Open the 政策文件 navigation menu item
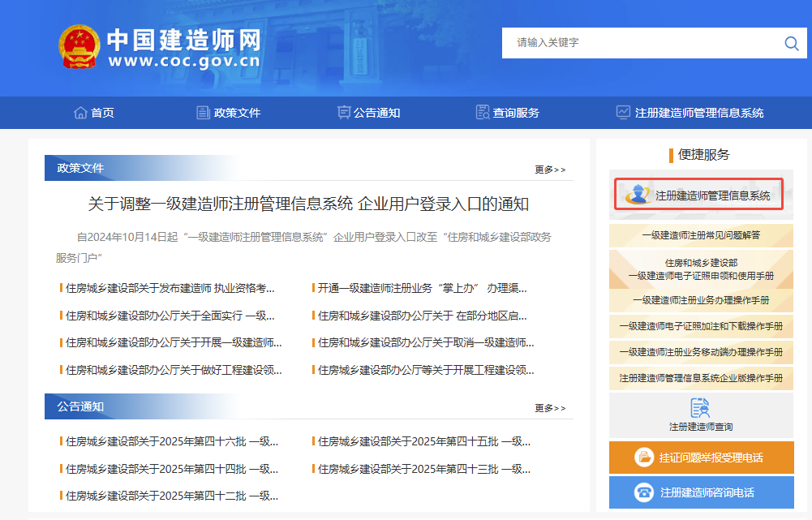Viewport: 812px width, 520px height. pyautogui.click(x=237, y=113)
